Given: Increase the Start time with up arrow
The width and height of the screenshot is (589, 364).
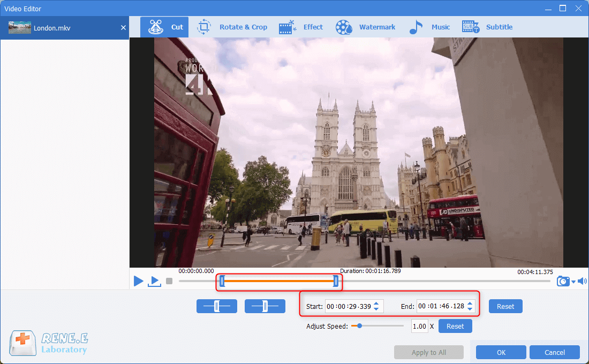Looking at the screenshot, I should tap(376, 304).
